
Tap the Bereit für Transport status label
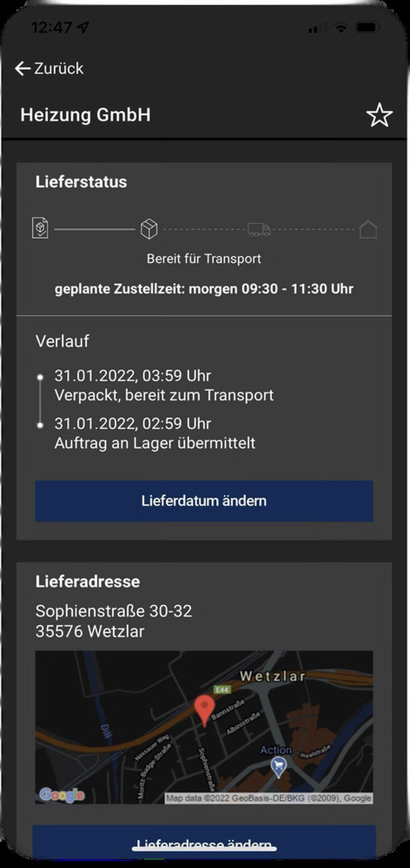point(204,259)
